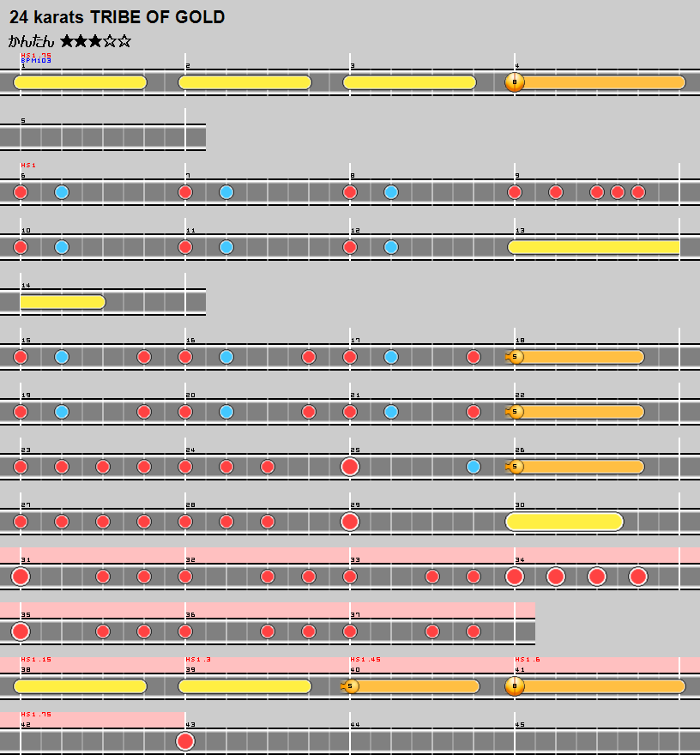Select the balloon note in measure 22
This screenshot has height=755, width=700.
[516, 412]
